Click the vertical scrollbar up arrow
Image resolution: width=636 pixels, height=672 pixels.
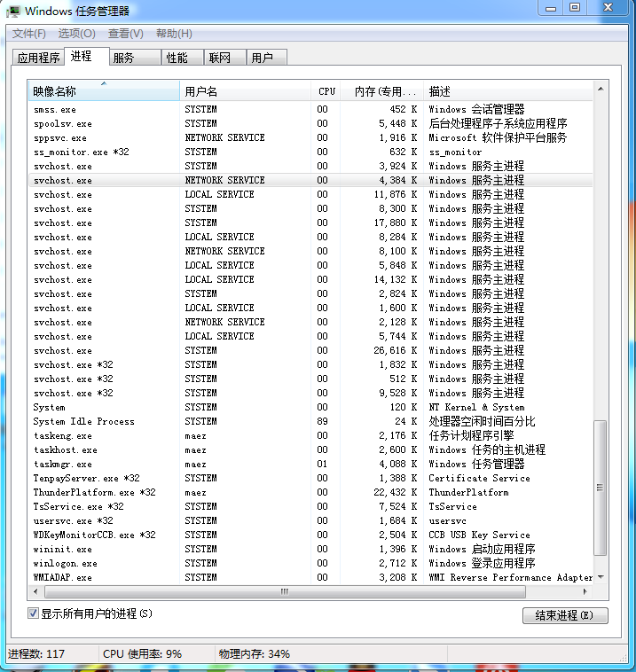[x=601, y=90]
